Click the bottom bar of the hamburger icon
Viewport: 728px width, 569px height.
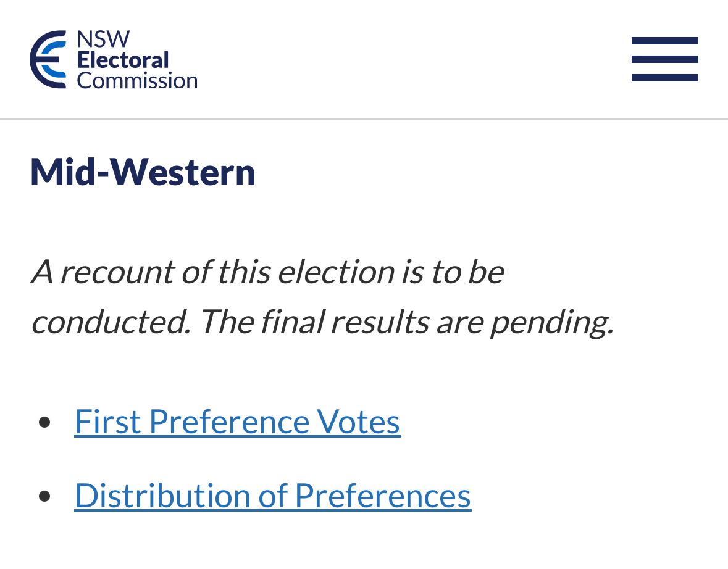pos(664,78)
